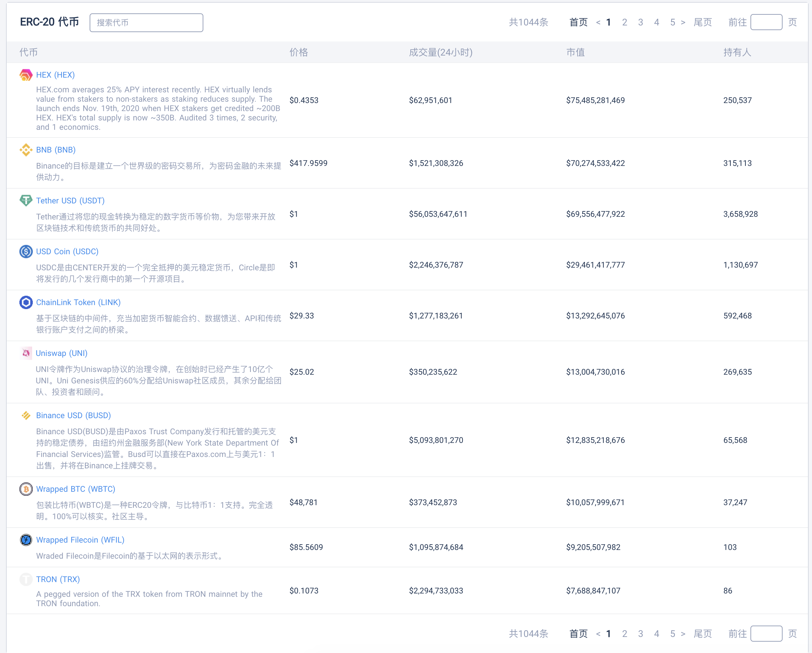Click WFIL market cap $9,205,507,982
The width and height of the screenshot is (812, 653).
pyautogui.click(x=593, y=547)
